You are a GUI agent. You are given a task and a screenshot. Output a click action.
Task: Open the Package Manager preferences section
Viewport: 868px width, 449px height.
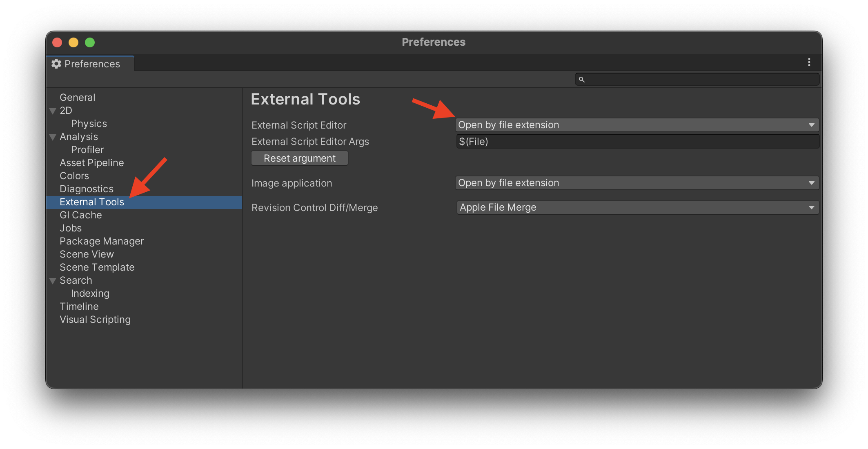[102, 241]
